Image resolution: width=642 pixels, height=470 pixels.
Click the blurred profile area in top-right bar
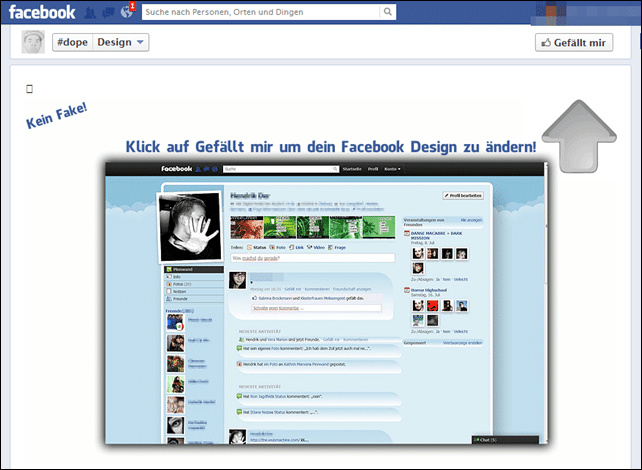[585, 12]
